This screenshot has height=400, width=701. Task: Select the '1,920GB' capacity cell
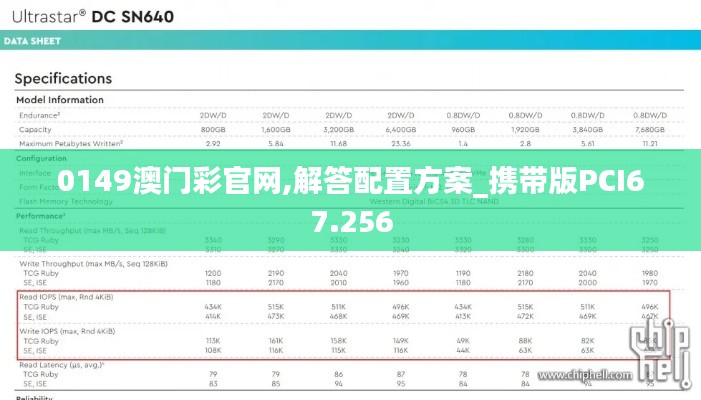(x=525, y=130)
